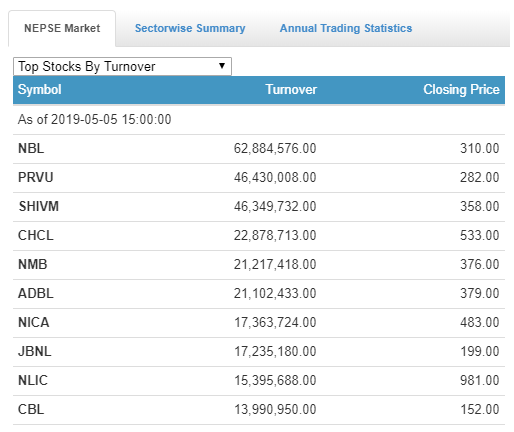Click NBL turnover value 62,884,576.00
The image size is (514, 432).
[275, 149]
